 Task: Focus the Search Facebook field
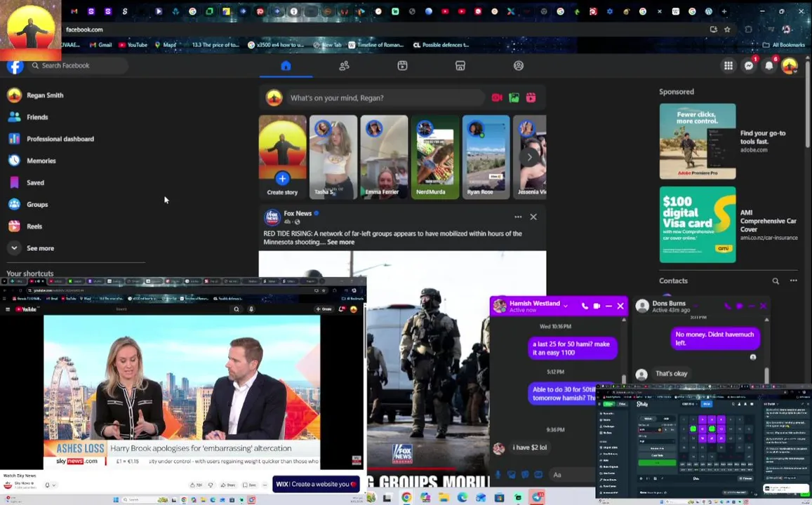[x=78, y=66]
